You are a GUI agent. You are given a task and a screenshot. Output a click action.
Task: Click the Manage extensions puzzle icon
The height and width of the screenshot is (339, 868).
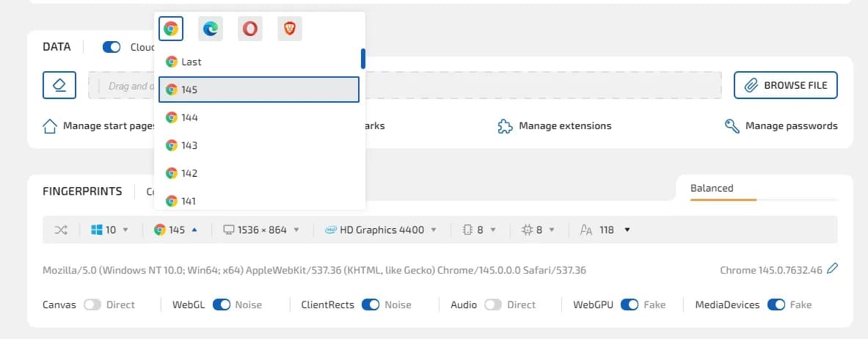505,126
